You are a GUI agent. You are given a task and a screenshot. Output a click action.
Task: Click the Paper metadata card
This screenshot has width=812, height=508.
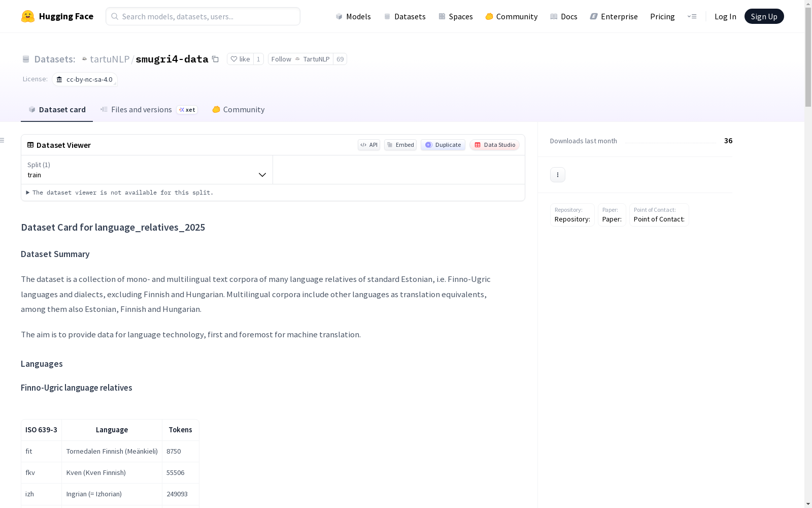(612, 215)
